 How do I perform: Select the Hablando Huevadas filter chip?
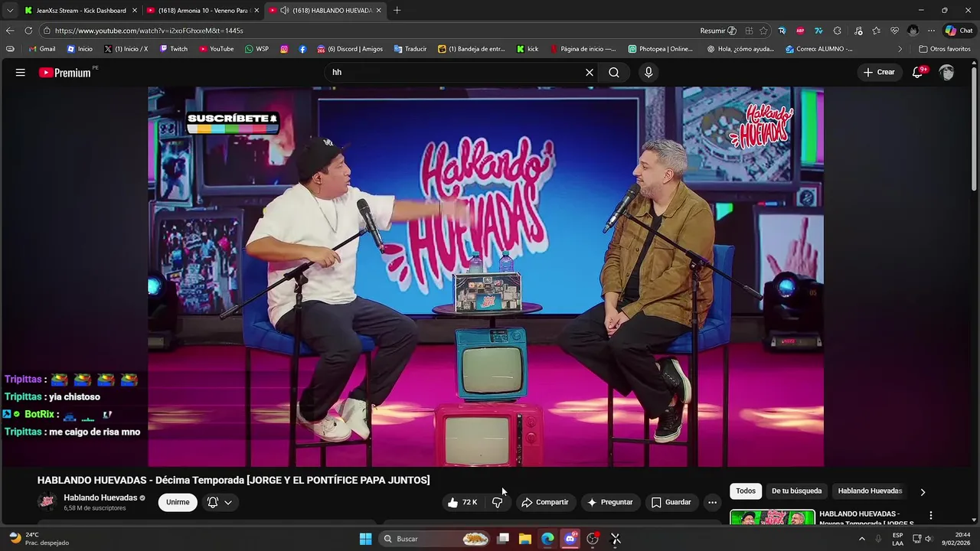870,491
